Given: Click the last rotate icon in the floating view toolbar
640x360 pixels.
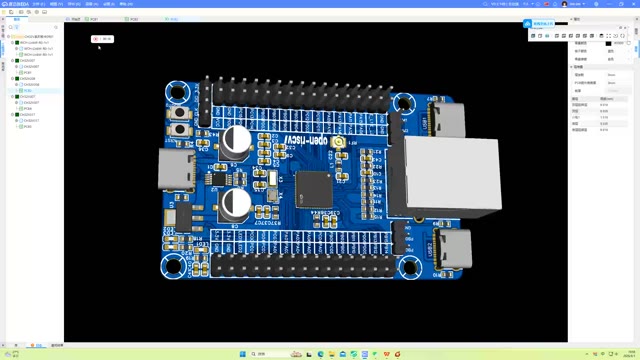Looking at the screenshot, I should click(x=622, y=36).
